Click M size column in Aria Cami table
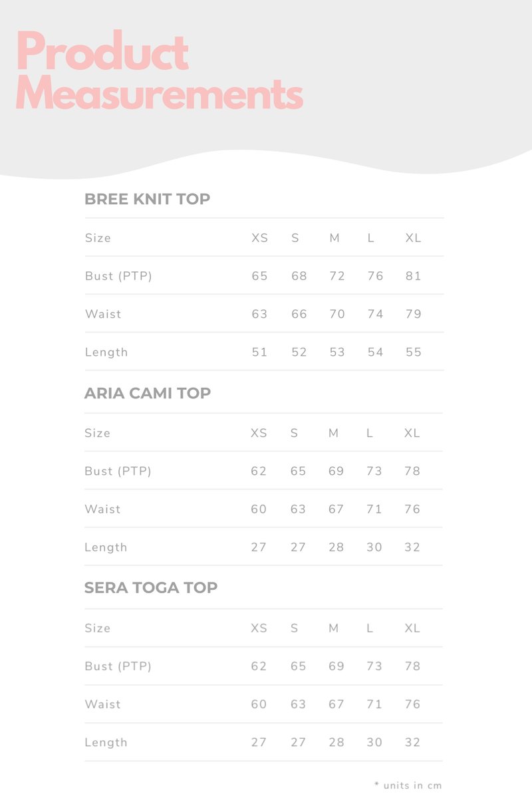Screen dimensions: 532x798 pyautogui.click(x=334, y=433)
